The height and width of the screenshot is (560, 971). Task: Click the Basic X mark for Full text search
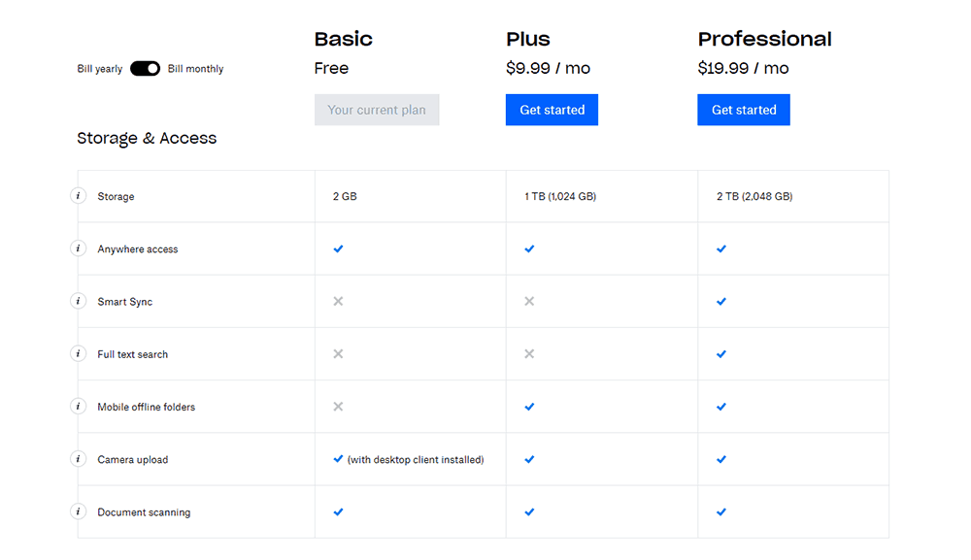tap(338, 354)
